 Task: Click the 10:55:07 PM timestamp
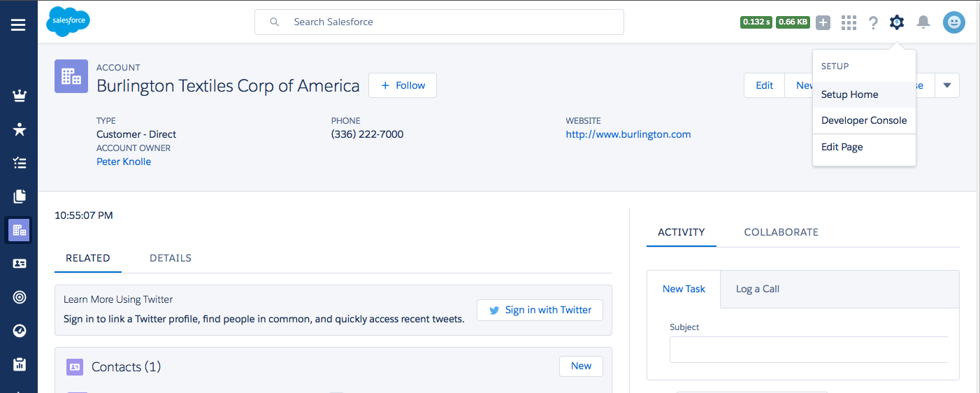(84, 215)
